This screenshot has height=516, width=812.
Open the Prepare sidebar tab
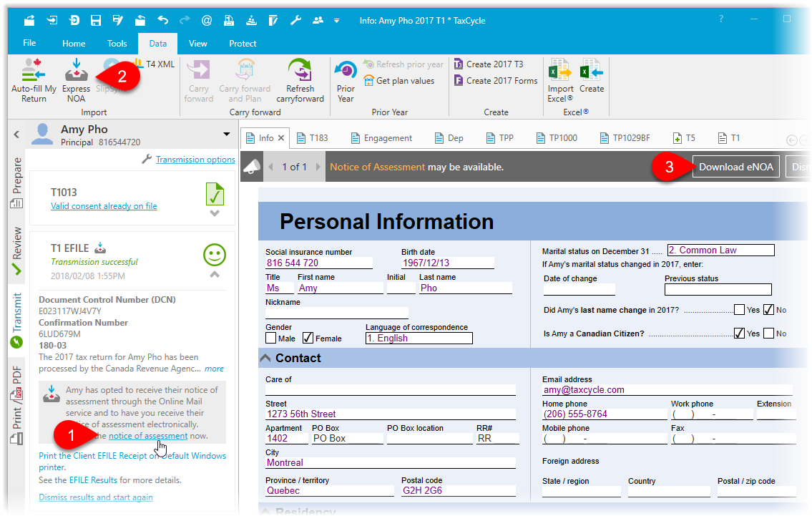coord(16,182)
